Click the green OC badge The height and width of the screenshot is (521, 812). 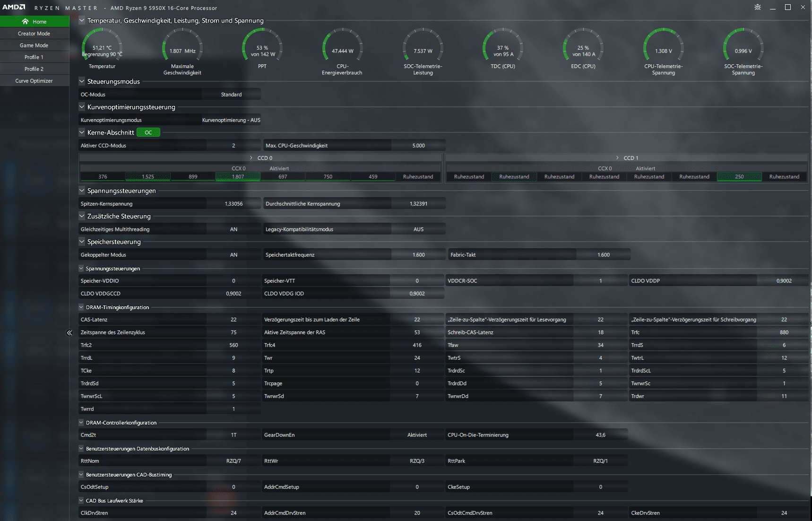point(148,132)
